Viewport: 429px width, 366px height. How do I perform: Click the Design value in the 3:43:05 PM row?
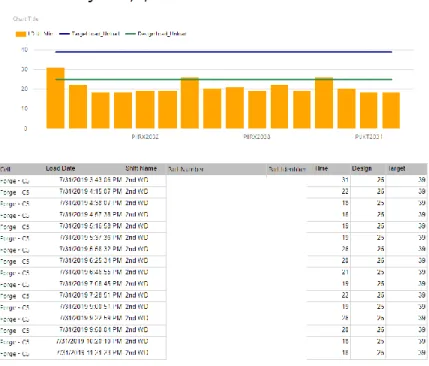[x=380, y=180]
